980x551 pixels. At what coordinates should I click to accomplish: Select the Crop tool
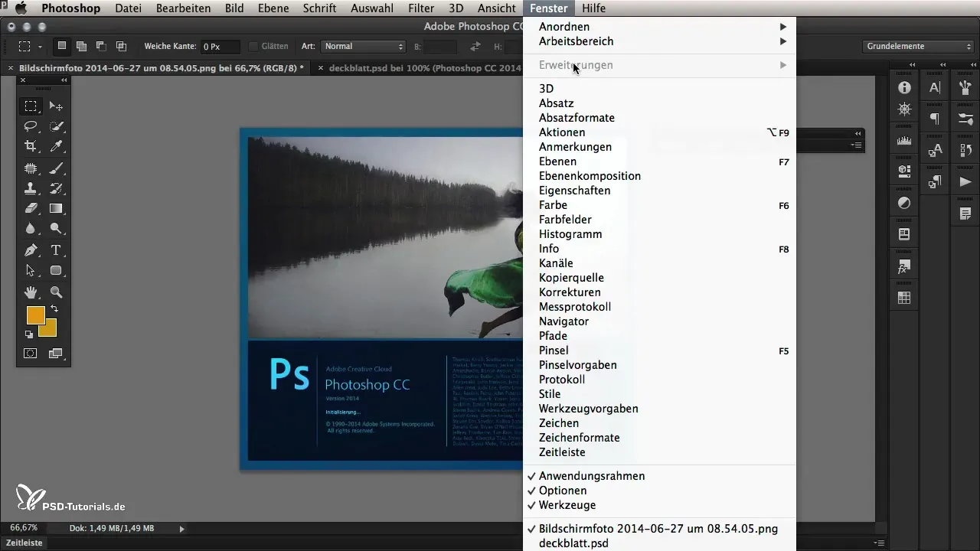(x=31, y=146)
